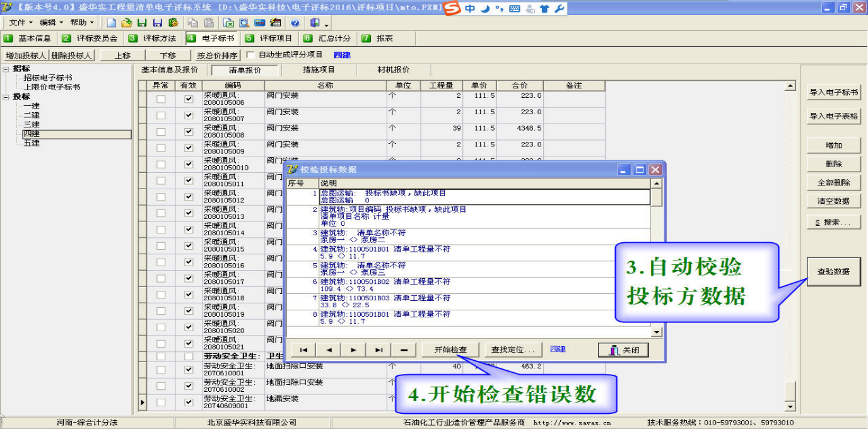This screenshot has width=868, height=429.
Task: Open the IME wrench settings icon
Action: 559,9
